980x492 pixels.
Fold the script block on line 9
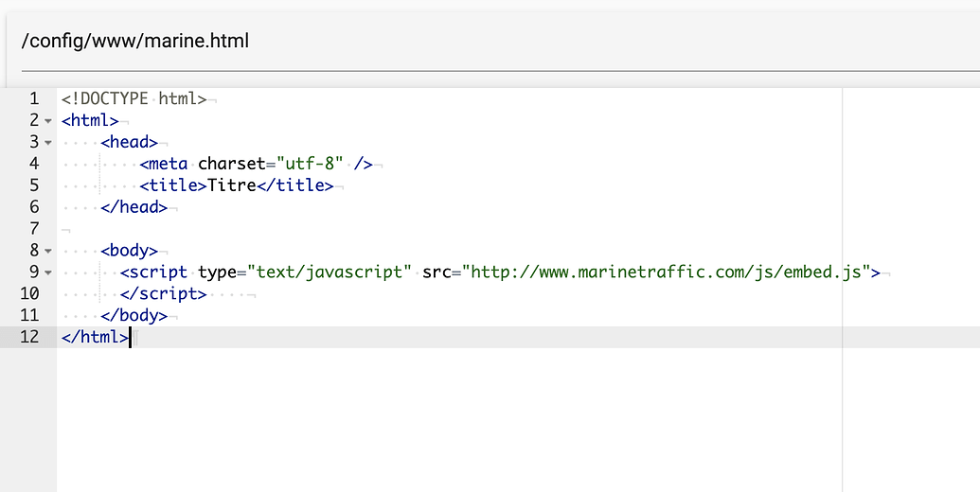point(47,272)
